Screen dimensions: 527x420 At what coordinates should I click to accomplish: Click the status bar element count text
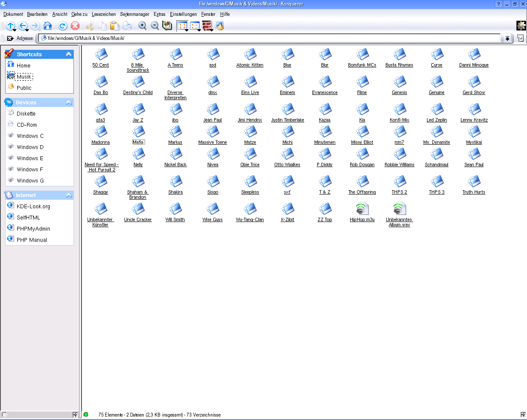[x=159, y=415]
